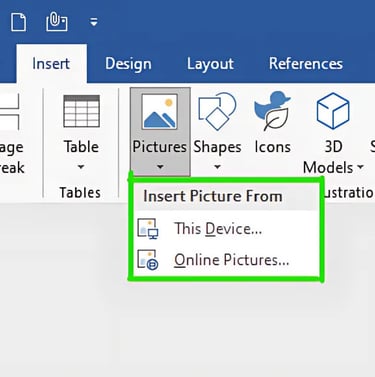Switch to the Design tab
375x377 pixels.
[x=128, y=64]
